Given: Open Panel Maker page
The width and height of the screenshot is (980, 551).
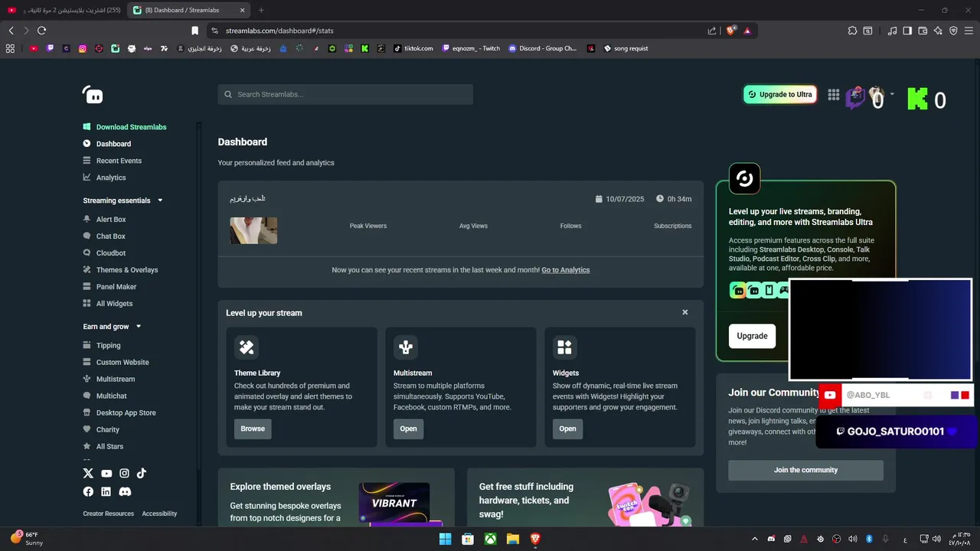Looking at the screenshot, I should tap(109, 287).
